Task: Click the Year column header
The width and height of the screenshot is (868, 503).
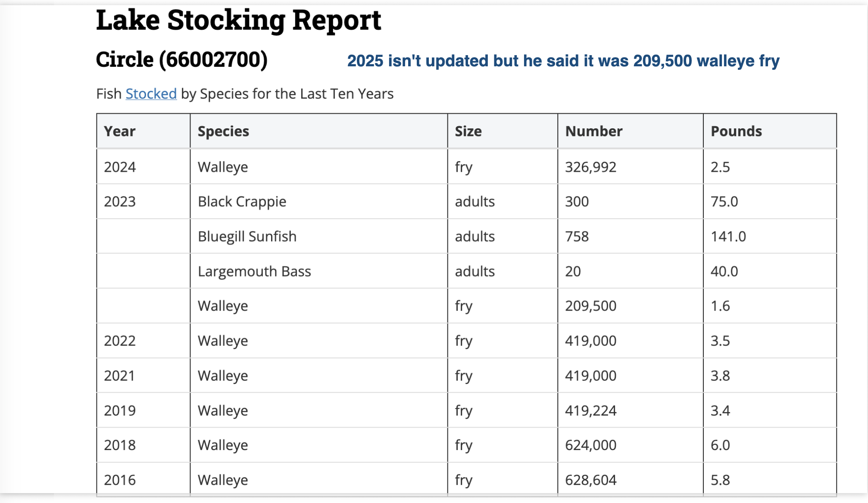Action: point(120,131)
